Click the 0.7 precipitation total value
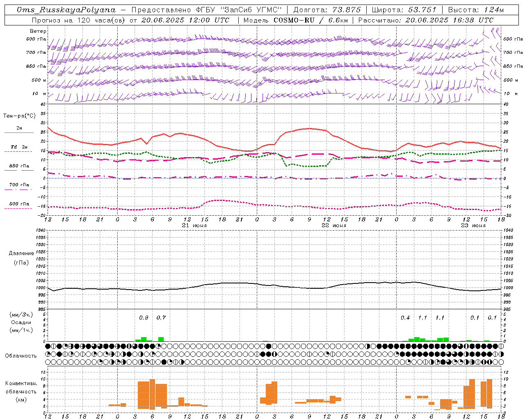This screenshot has height=420, width=525. click(x=161, y=317)
